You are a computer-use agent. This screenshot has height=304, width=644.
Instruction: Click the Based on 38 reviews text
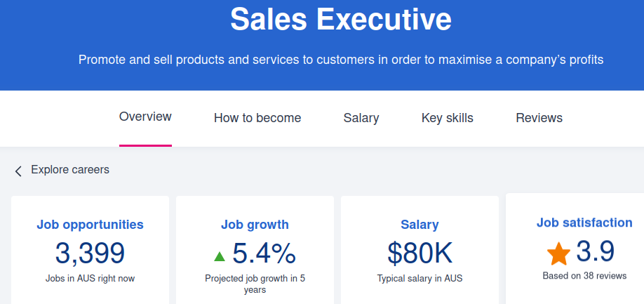(584, 276)
